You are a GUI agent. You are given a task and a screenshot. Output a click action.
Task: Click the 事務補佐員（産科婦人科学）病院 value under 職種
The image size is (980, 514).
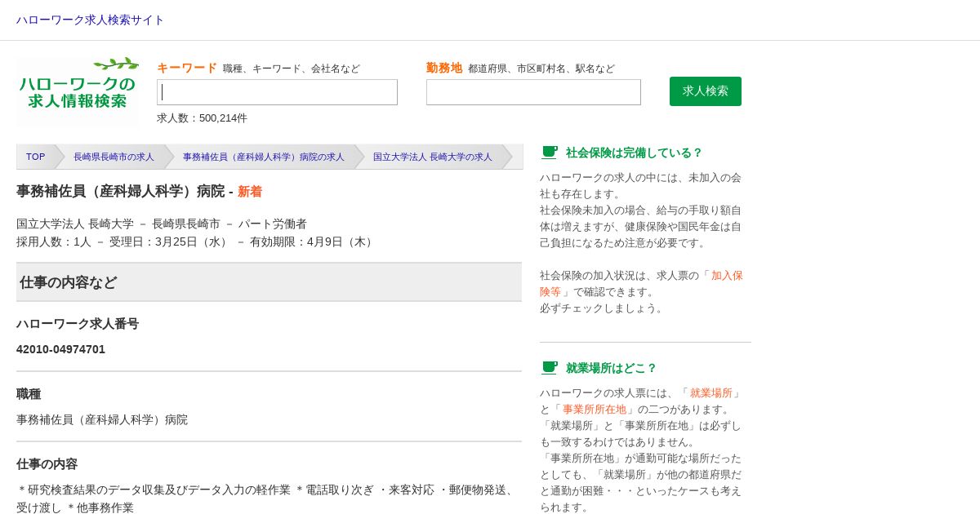[x=102, y=419]
